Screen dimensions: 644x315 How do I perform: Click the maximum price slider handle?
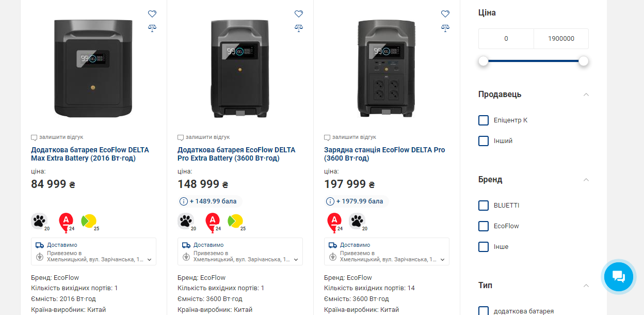(584, 61)
